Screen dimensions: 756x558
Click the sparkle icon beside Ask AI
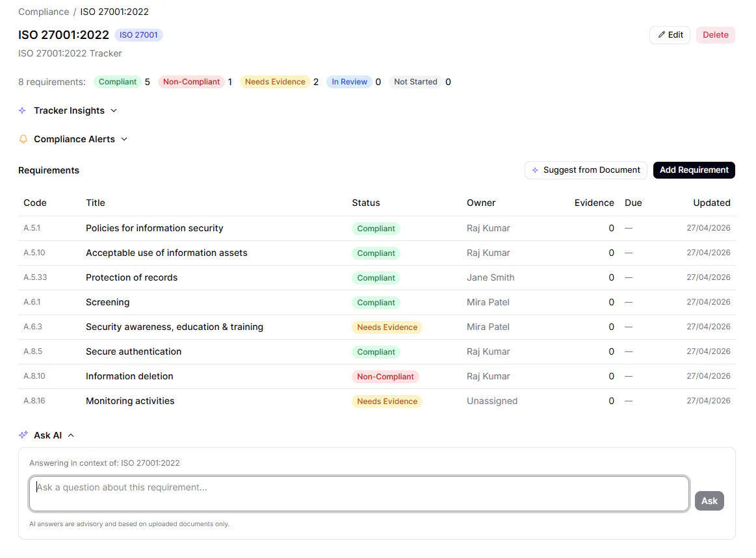(23, 435)
